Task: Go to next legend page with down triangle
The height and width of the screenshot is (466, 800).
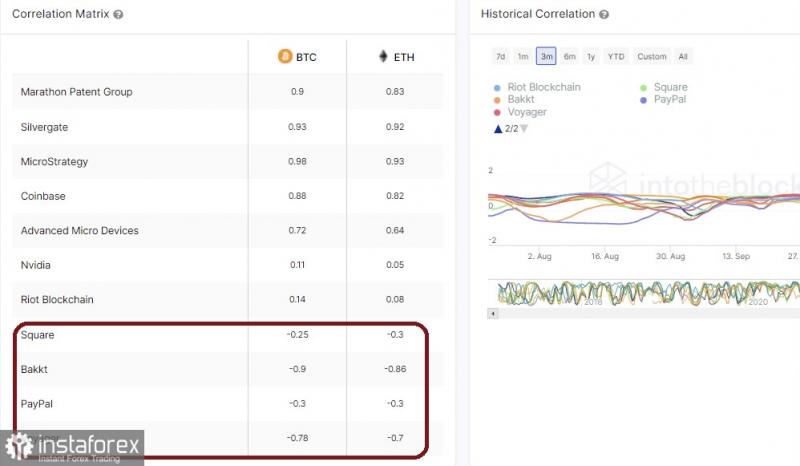Action: click(524, 129)
